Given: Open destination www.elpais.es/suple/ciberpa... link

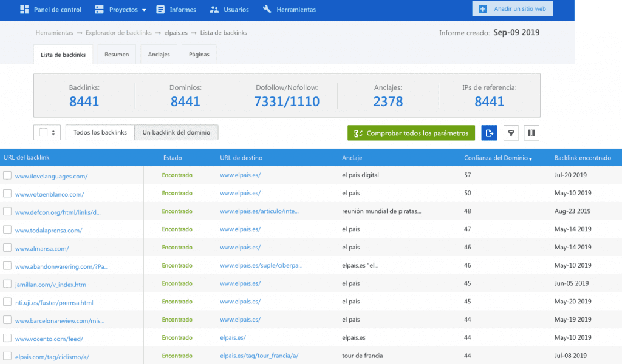Looking at the screenshot, I should coord(261,265).
